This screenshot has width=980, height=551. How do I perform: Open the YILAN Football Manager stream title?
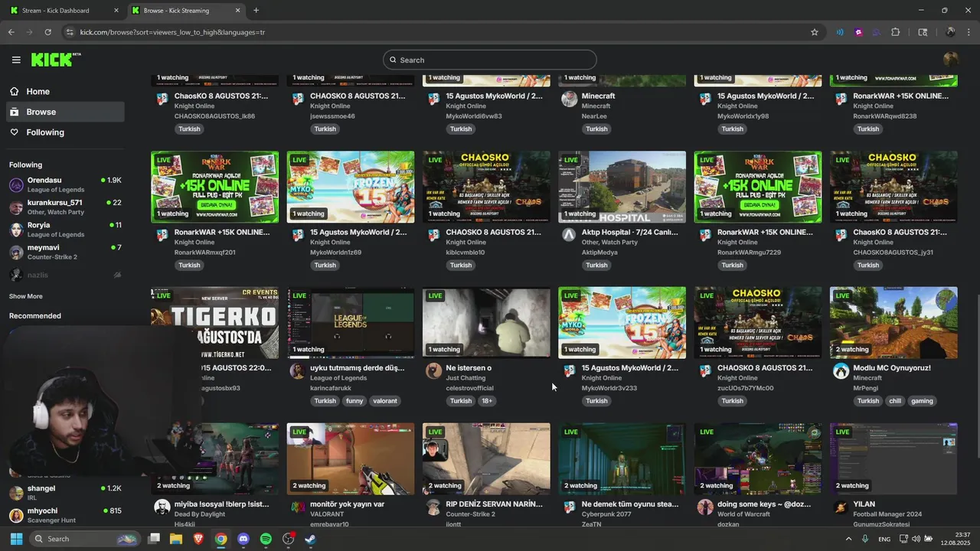point(864,504)
